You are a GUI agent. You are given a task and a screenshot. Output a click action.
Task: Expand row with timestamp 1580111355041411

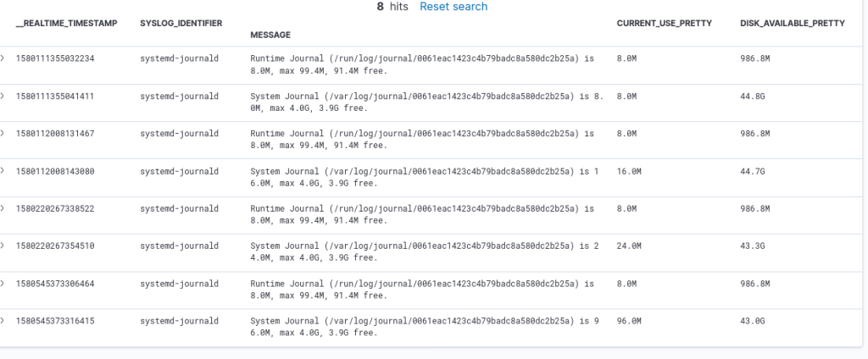click(x=3, y=96)
